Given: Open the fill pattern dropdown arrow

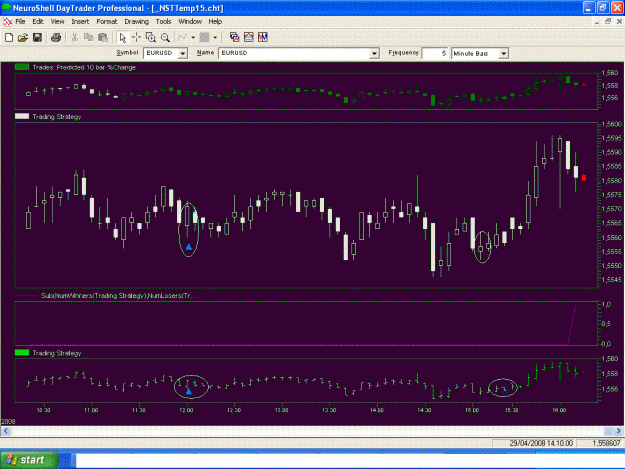Looking at the screenshot, I should point(215,37).
